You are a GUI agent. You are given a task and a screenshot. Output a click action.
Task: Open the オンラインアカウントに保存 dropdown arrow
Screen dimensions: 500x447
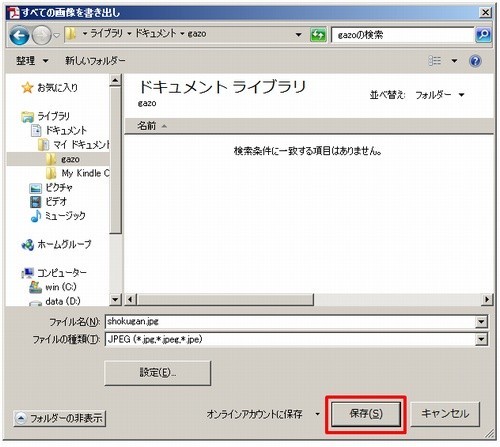[317, 414]
